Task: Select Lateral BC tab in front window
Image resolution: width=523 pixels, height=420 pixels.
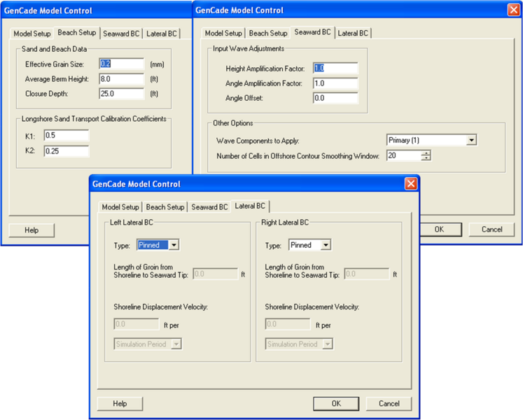Action: pos(250,206)
